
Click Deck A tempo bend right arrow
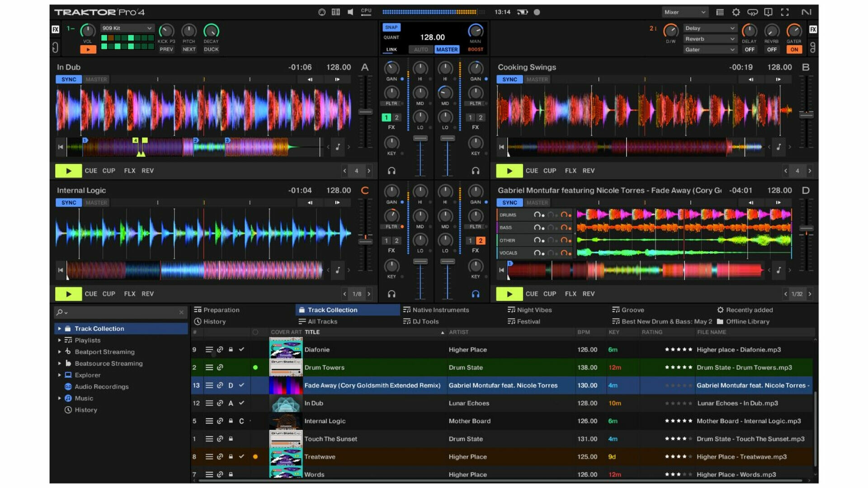[x=337, y=80]
